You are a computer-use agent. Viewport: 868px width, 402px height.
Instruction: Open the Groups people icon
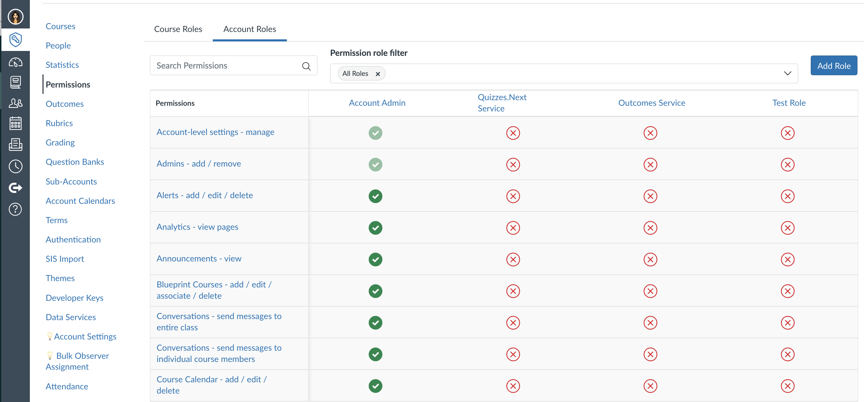15,103
